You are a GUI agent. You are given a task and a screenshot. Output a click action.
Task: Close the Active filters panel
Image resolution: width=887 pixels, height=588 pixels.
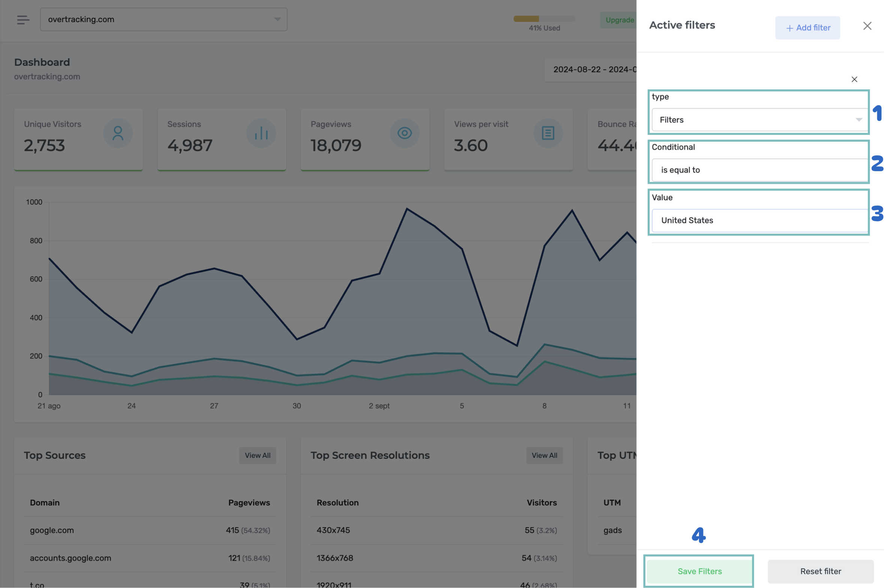[867, 26]
